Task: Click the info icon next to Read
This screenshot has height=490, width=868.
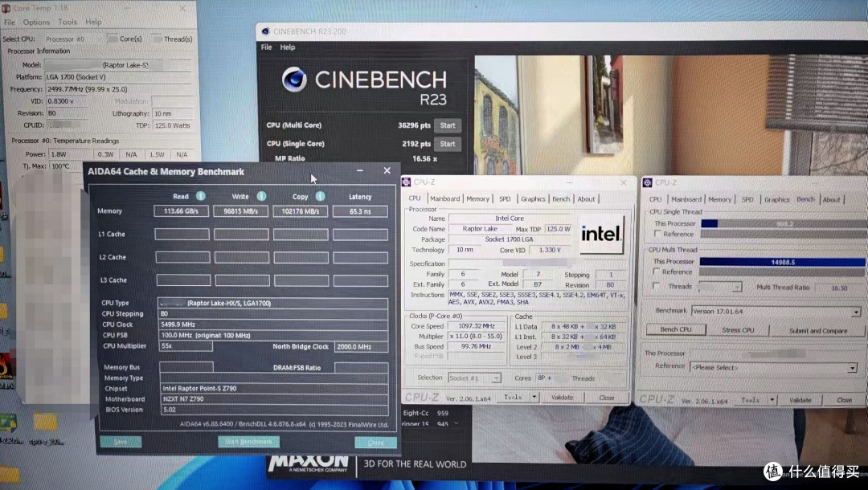Action: 200,196
